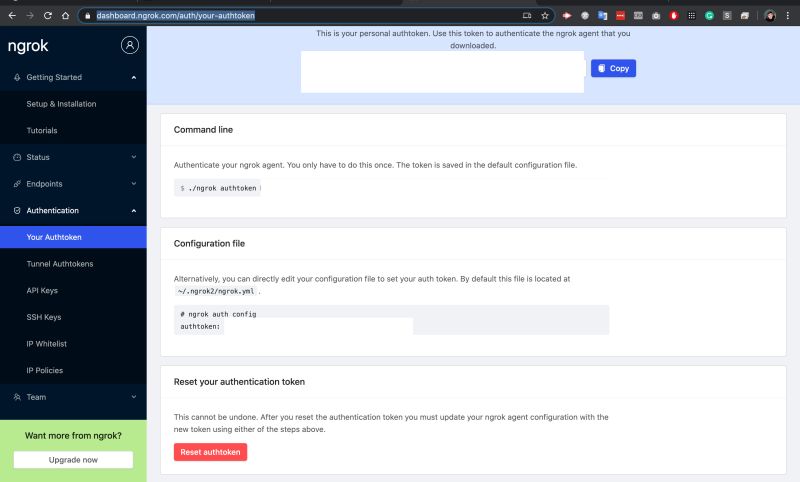Click the ./ngrok authtoken command snippet
Image resolution: width=800 pixels, height=482 pixels.
click(x=217, y=188)
